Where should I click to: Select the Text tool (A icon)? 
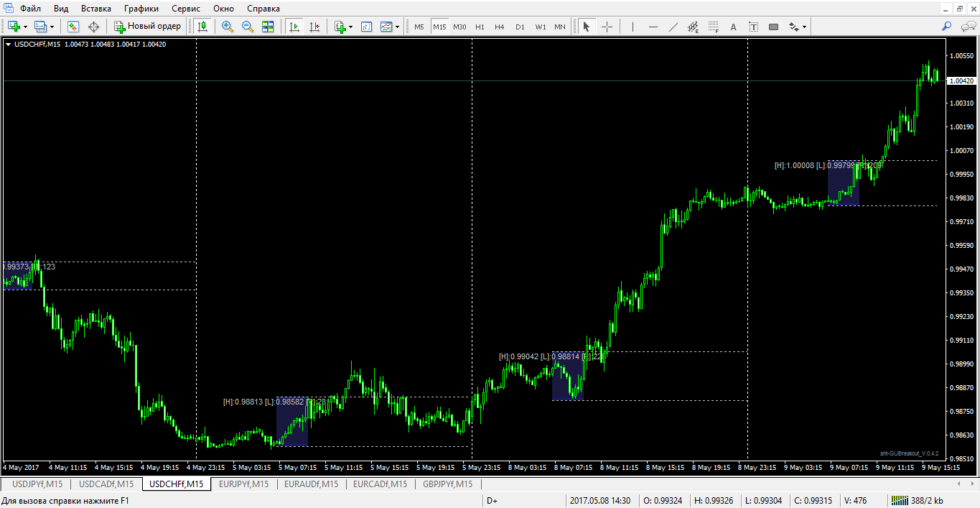click(733, 27)
